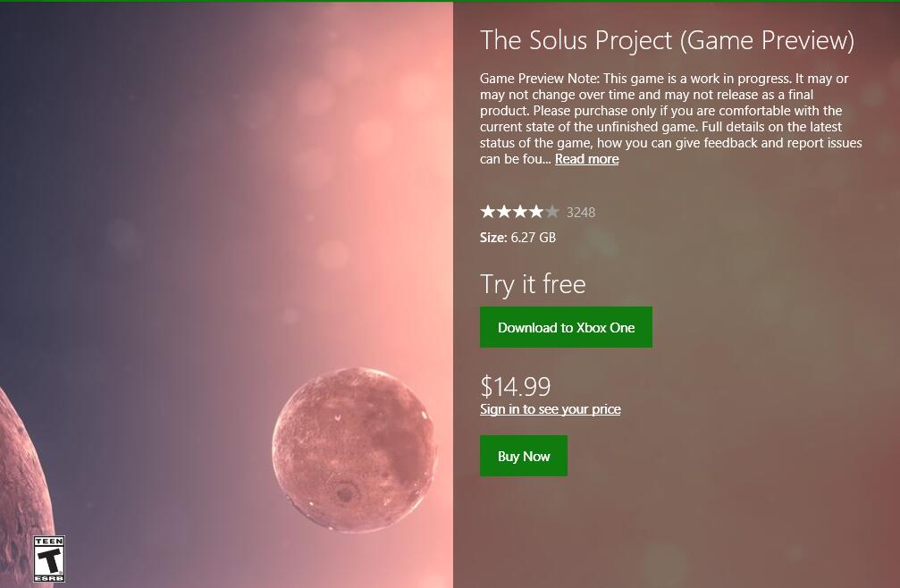Click the first rating star
Viewport: 900px width, 588px height.
click(488, 212)
